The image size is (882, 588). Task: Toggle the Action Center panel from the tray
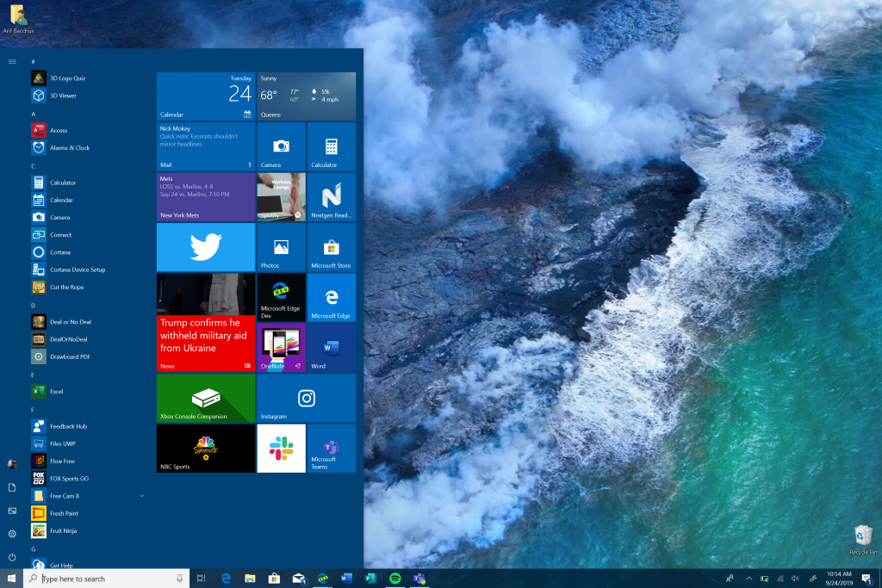(x=866, y=579)
